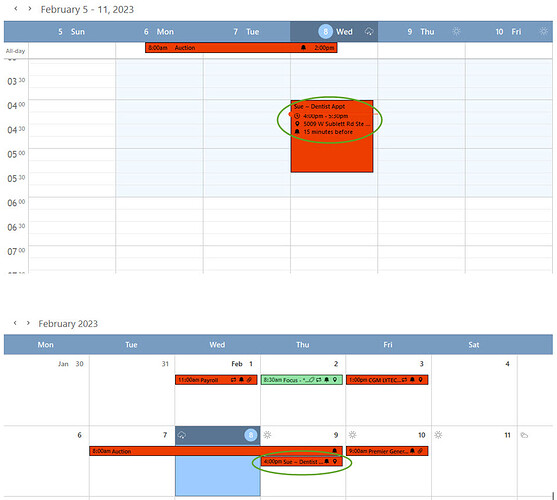557x500 pixels.
Task: Click rain weather icon in Wed header
Action: pos(369,32)
